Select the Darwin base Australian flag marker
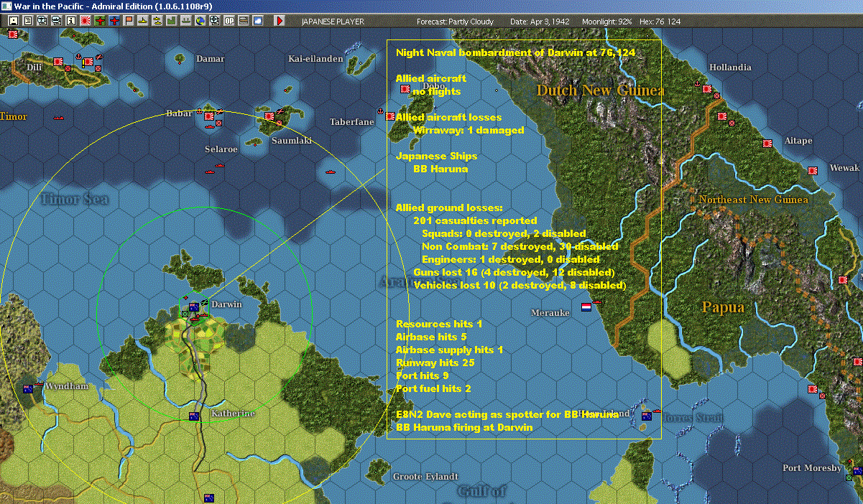The image size is (863, 504). [x=193, y=307]
